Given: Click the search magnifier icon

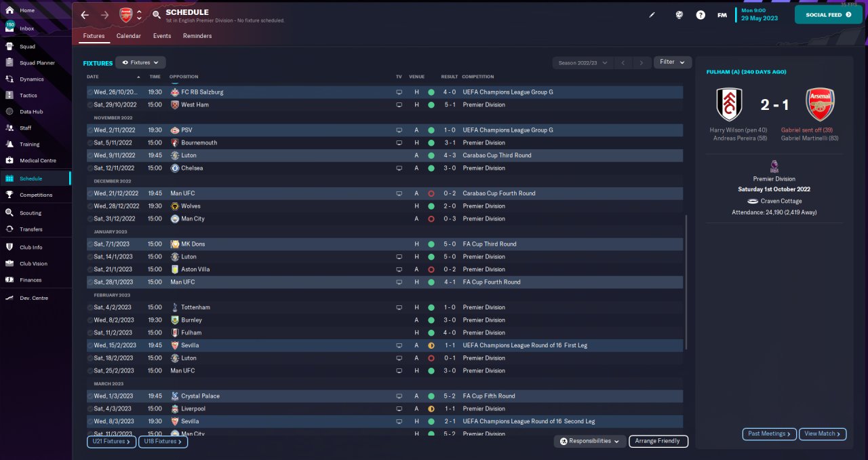Looking at the screenshot, I should (x=157, y=15).
